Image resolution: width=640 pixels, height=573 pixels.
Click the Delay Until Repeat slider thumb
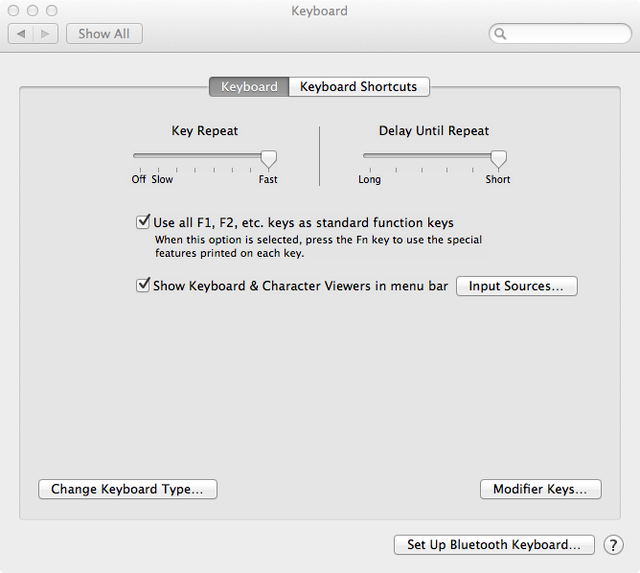coord(498,158)
